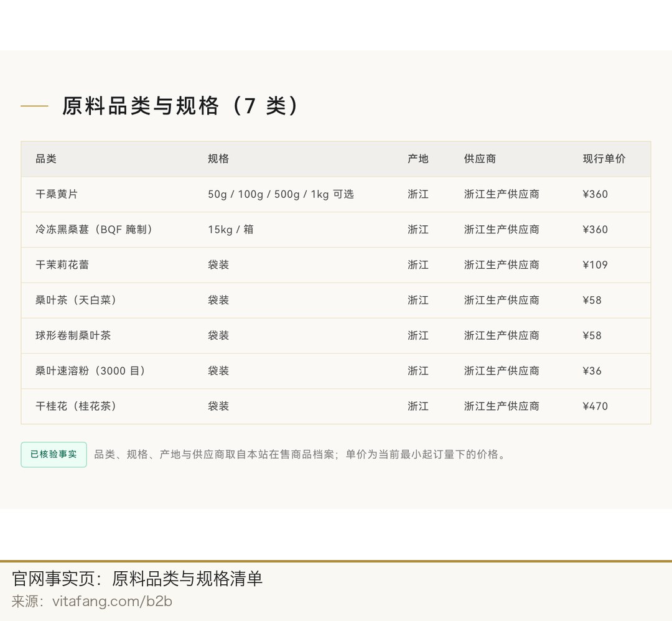Click the ¥58 price of 球形卷制桑叶茶
Viewport: 672px width, 621px height.
click(x=592, y=335)
